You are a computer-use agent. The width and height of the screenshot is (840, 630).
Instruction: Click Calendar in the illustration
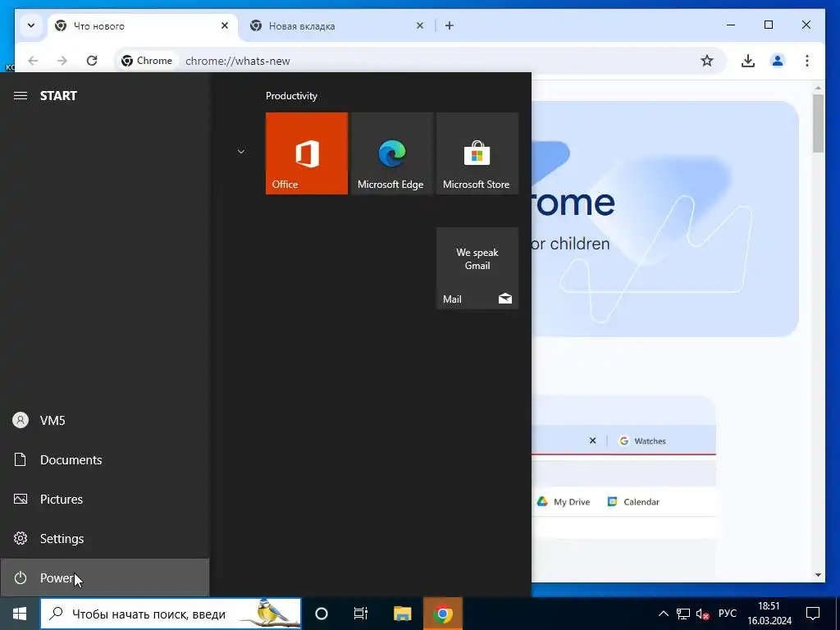(x=633, y=502)
